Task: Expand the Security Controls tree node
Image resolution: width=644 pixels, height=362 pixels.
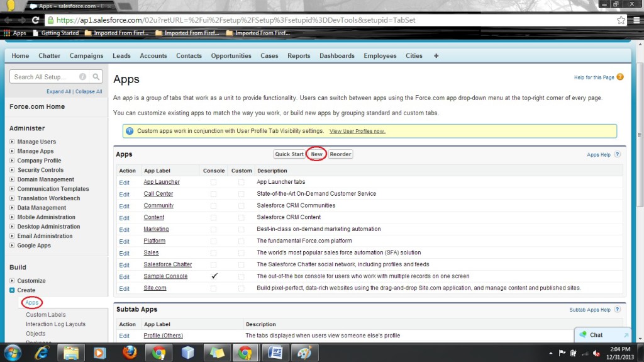Action: point(12,170)
